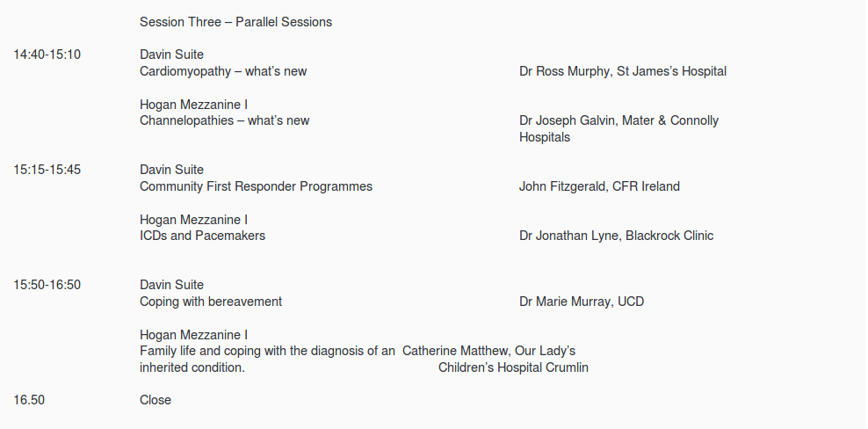Viewport: 868px width, 429px height.
Task: Click 'Channelopathies – what's new' talk title
Action: pyautogui.click(x=224, y=120)
